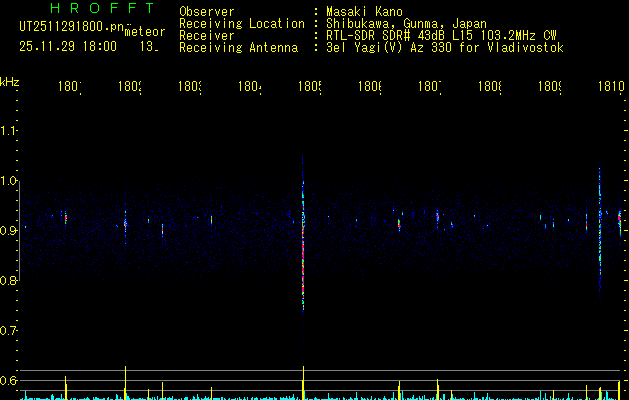Click the 1810 time axis marker
This screenshot has width=629, height=400.
612,88
